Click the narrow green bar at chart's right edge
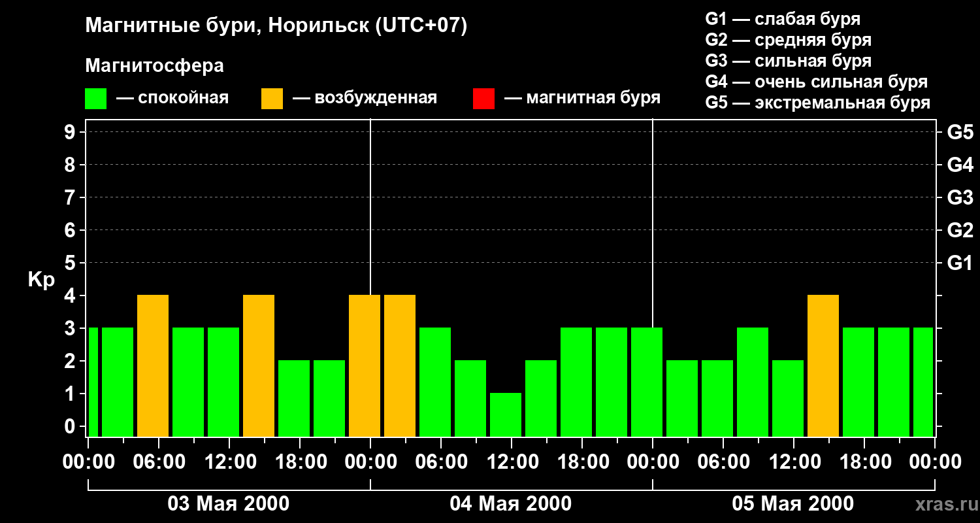Image resolution: width=980 pixels, height=523 pixels. (923, 382)
